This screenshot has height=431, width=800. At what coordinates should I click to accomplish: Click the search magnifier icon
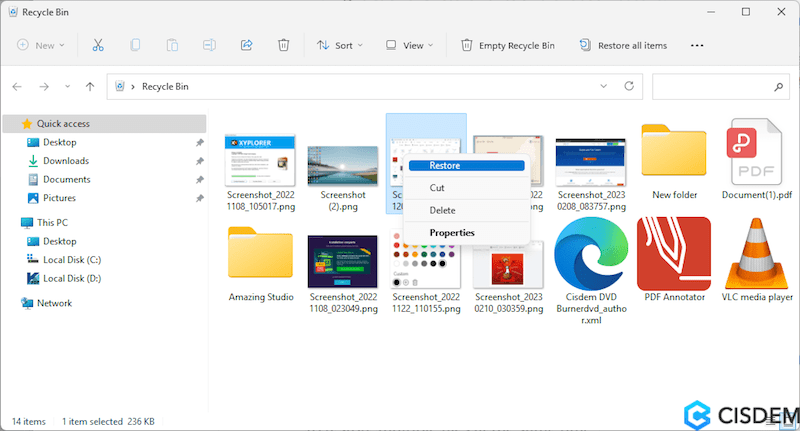pos(779,87)
